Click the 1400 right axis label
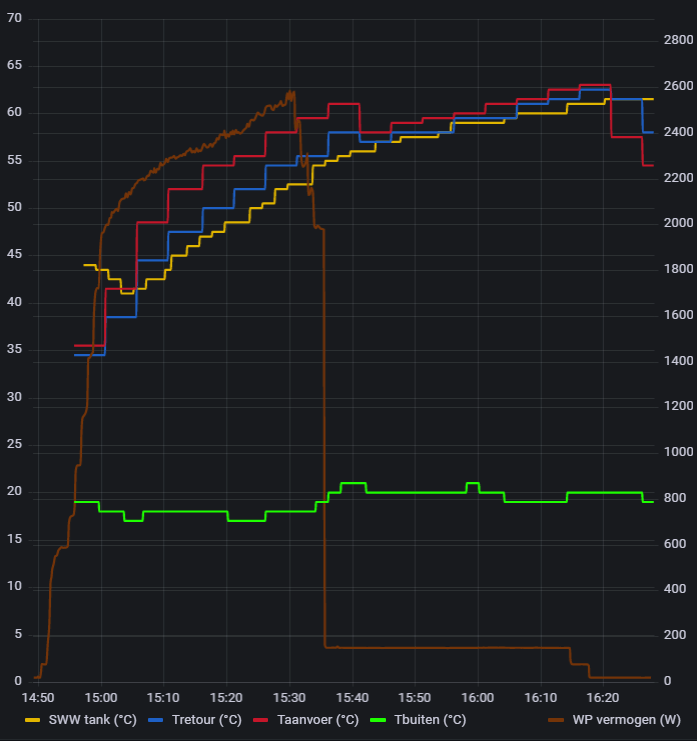The height and width of the screenshot is (741, 697). click(679, 361)
